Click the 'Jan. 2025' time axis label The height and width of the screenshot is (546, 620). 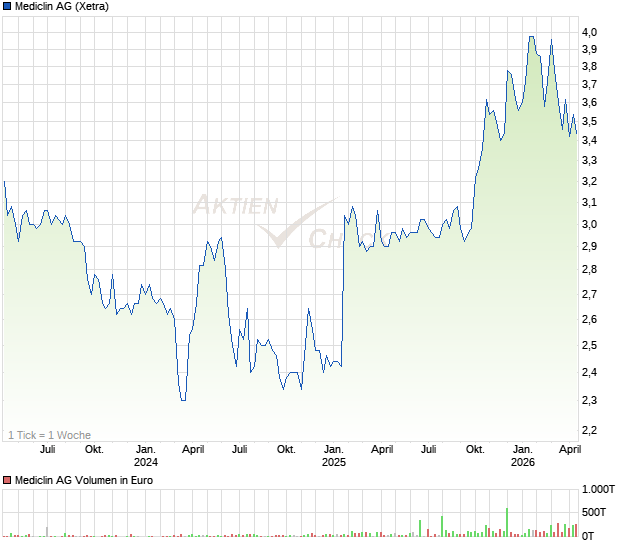click(x=334, y=455)
